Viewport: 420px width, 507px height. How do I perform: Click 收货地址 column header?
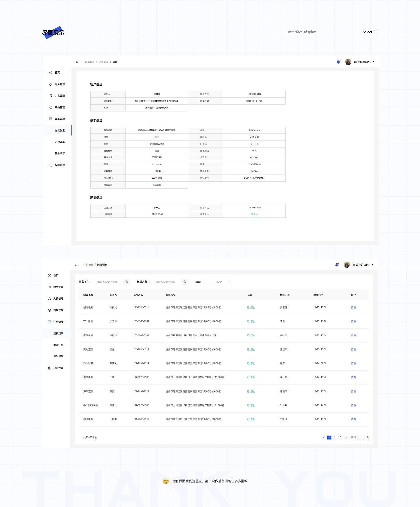coord(170,295)
